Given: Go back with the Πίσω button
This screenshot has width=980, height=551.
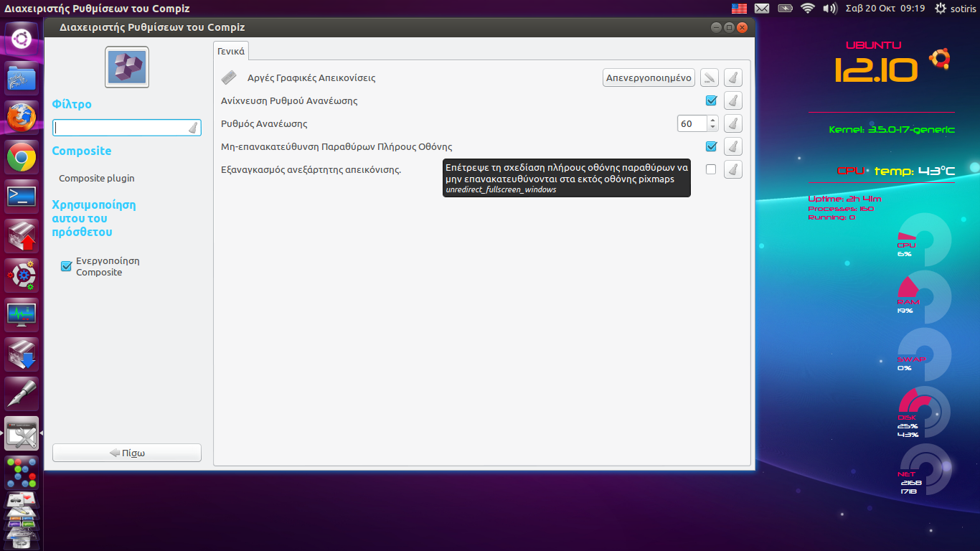Looking at the screenshot, I should (127, 453).
